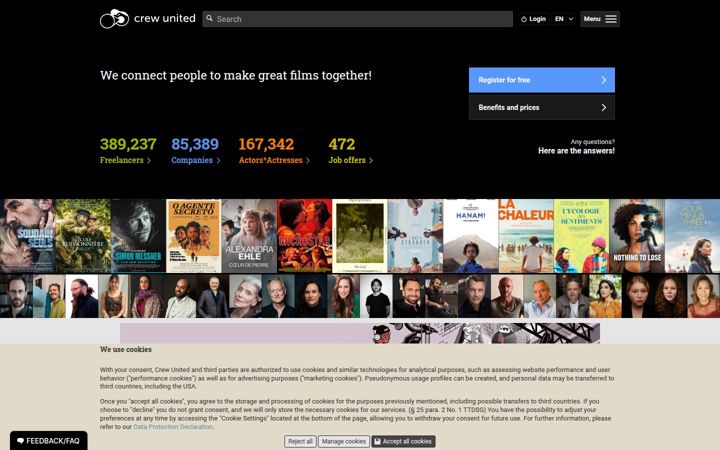Click portrait of man in black t-shirt
This screenshot has height=450, width=720.
377,296
